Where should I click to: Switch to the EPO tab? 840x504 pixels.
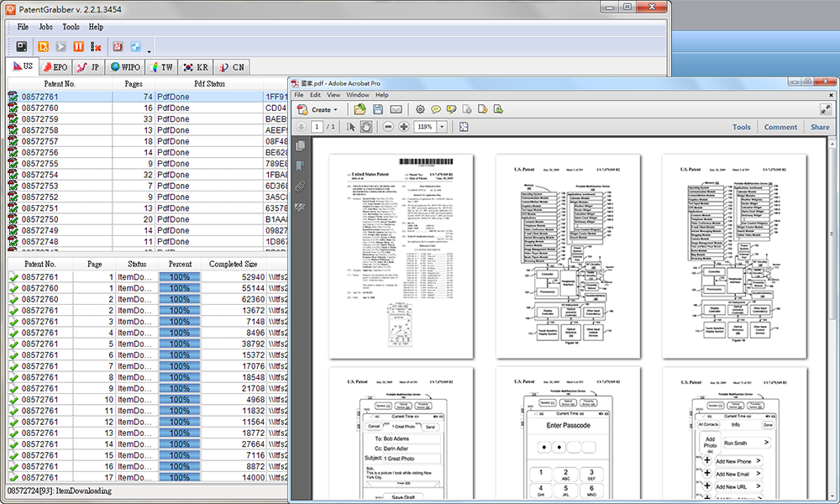click(x=55, y=67)
